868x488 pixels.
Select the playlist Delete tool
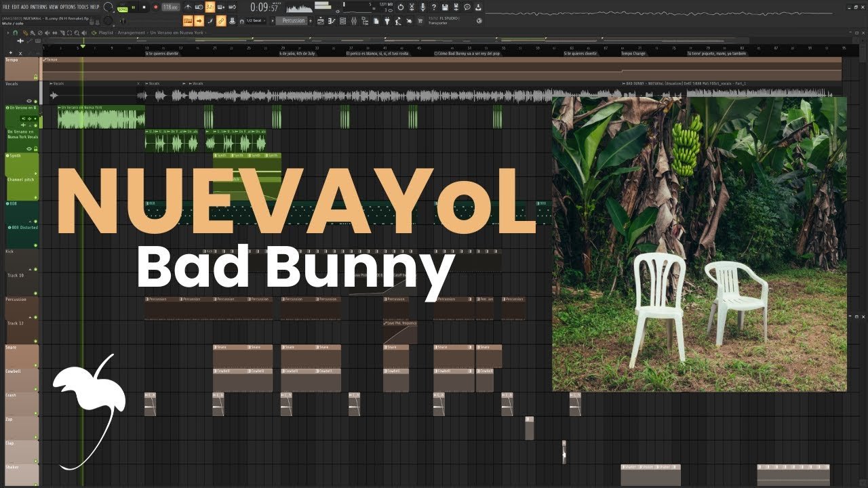39,33
